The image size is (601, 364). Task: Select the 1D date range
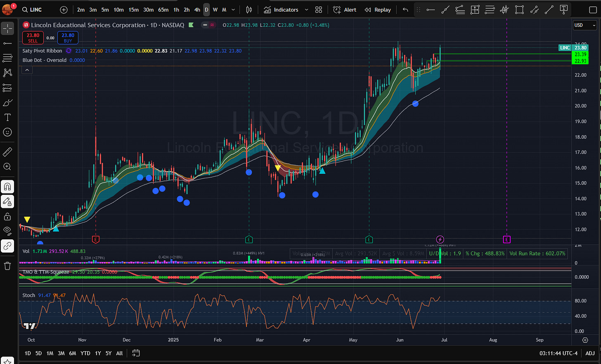(x=28, y=353)
